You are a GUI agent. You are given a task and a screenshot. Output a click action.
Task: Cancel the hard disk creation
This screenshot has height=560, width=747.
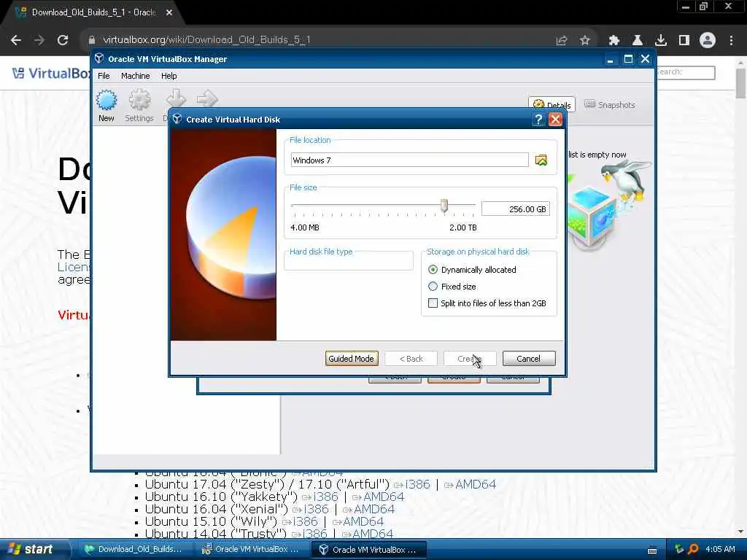[529, 359]
